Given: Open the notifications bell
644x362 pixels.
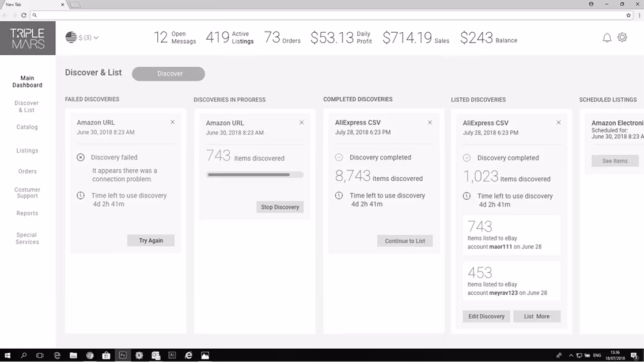Looking at the screenshot, I should click(x=607, y=38).
